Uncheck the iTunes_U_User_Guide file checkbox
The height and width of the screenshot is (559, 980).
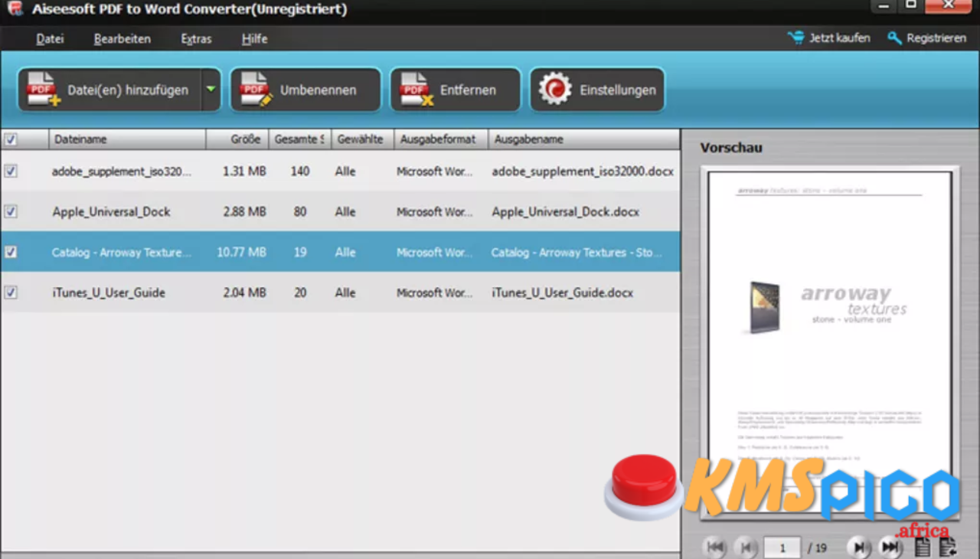tap(10, 293)
